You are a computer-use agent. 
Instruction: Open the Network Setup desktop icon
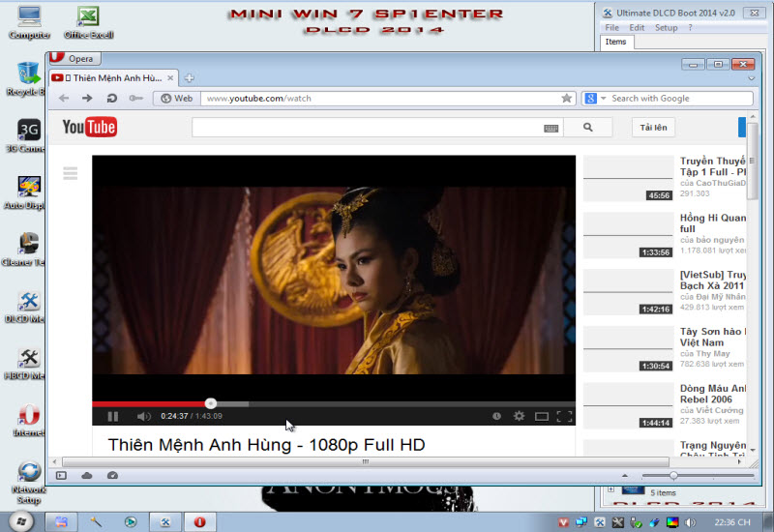click(29, 483)
